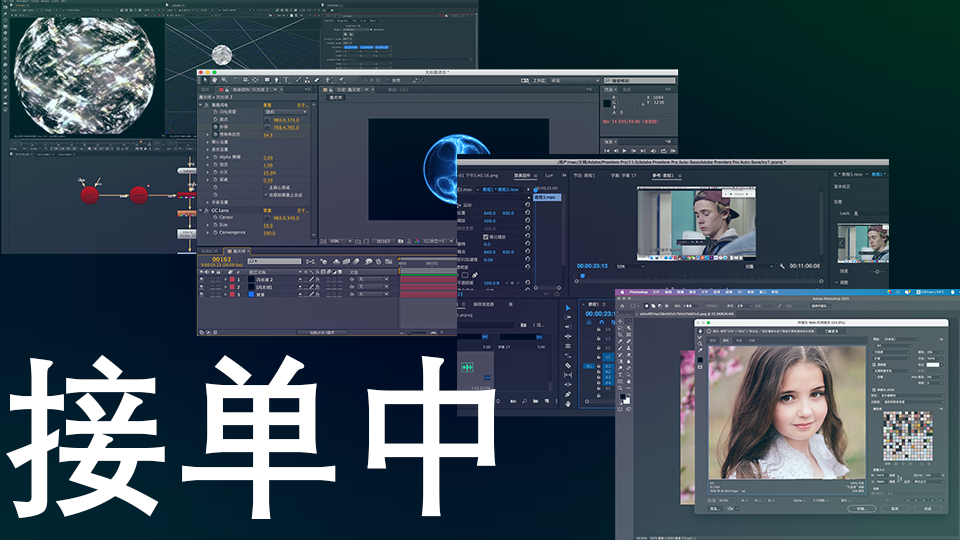Open the 50% zoom dropdown in Premiere program monitor
Screen dimensions: 960x540
coord(631,266)
